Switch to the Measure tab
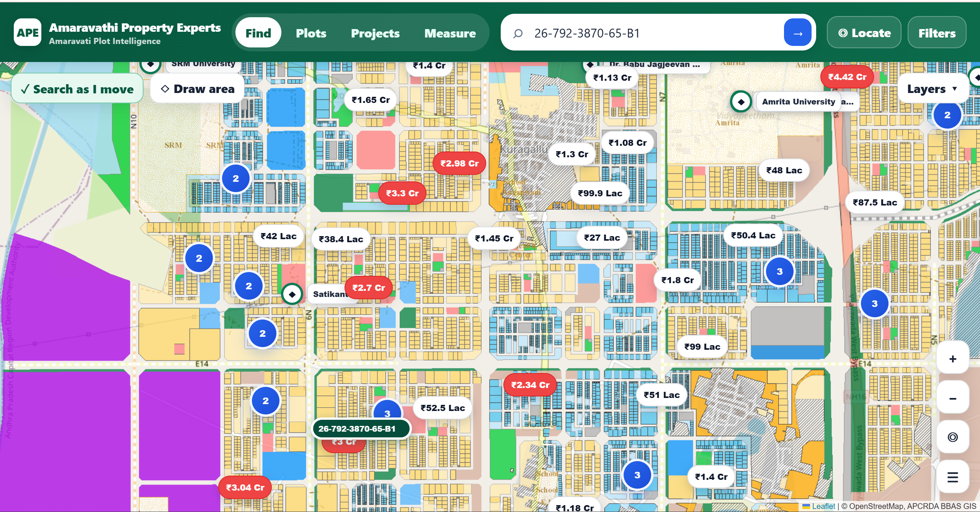 coord(450,33)
